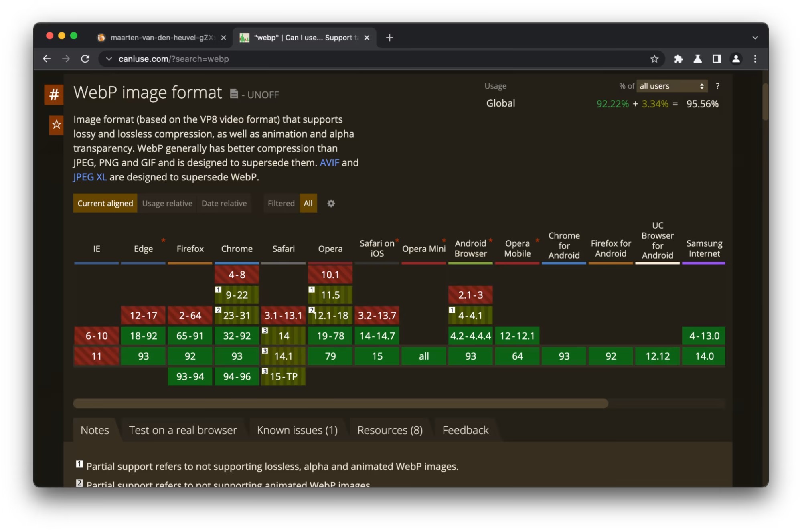Select the Filtered browsers option

[281, 203]
